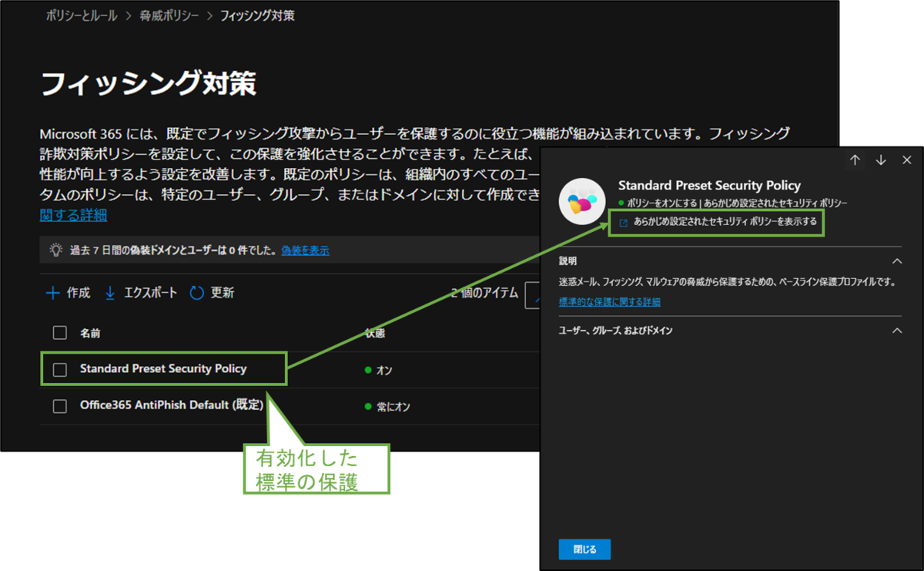The image size is (924, 571).
Task: Open 標準的な保護に関する詳細 link
Action: pos(610,302)
